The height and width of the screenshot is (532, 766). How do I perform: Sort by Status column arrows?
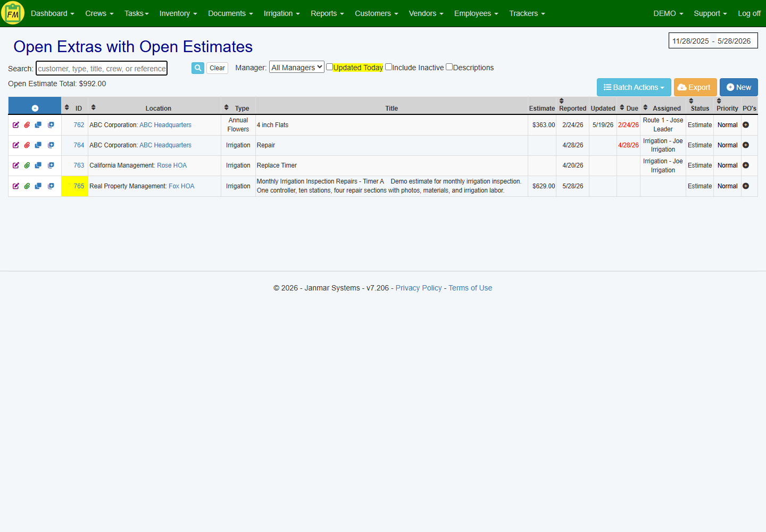692,101
